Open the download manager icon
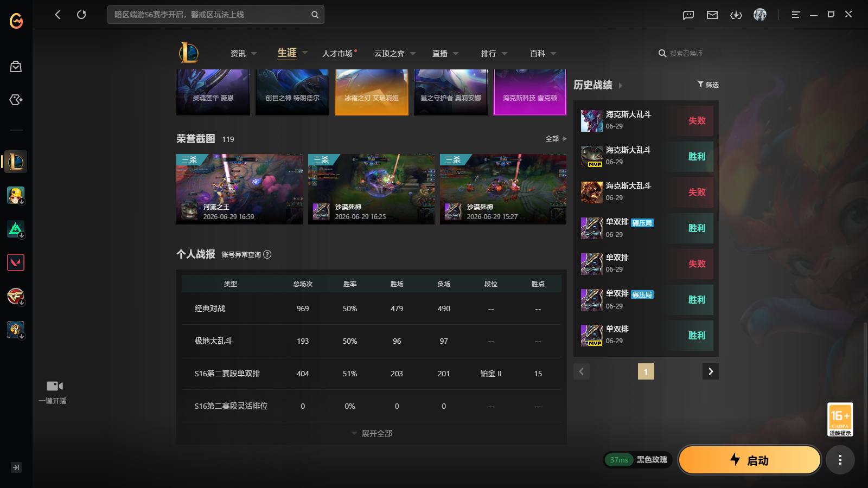This screenshot has height=488, width=868. [736, 15]
